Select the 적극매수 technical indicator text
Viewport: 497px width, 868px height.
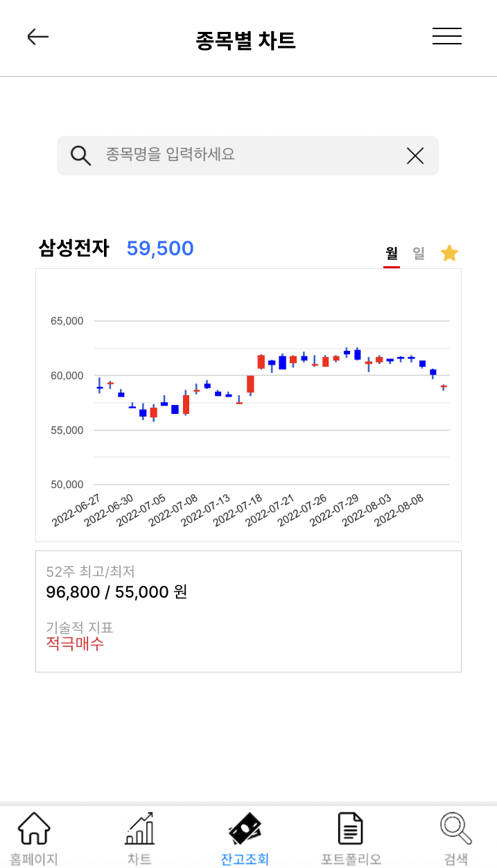pyautogui.click(x=75, y=644)
